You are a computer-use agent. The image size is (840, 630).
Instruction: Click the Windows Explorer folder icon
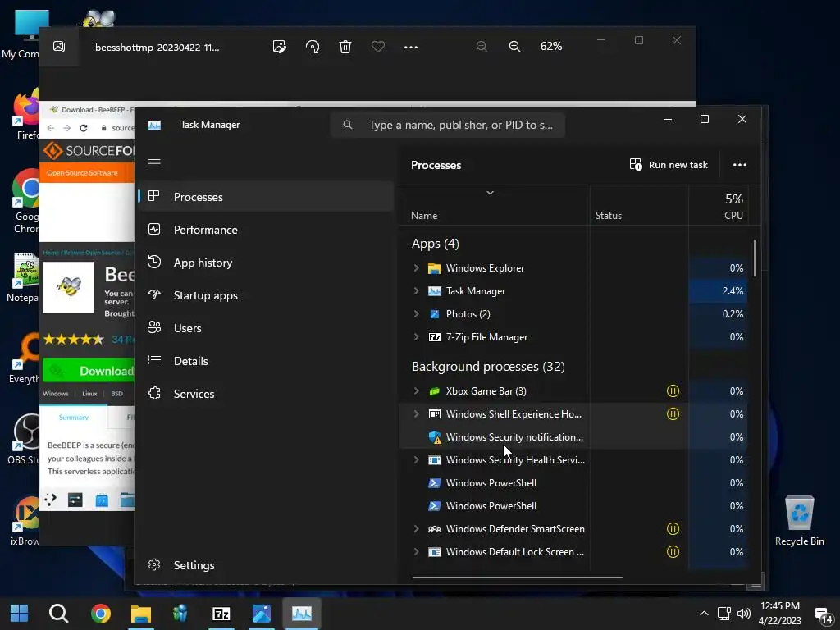pyautogui.click(x=435, y=268)
